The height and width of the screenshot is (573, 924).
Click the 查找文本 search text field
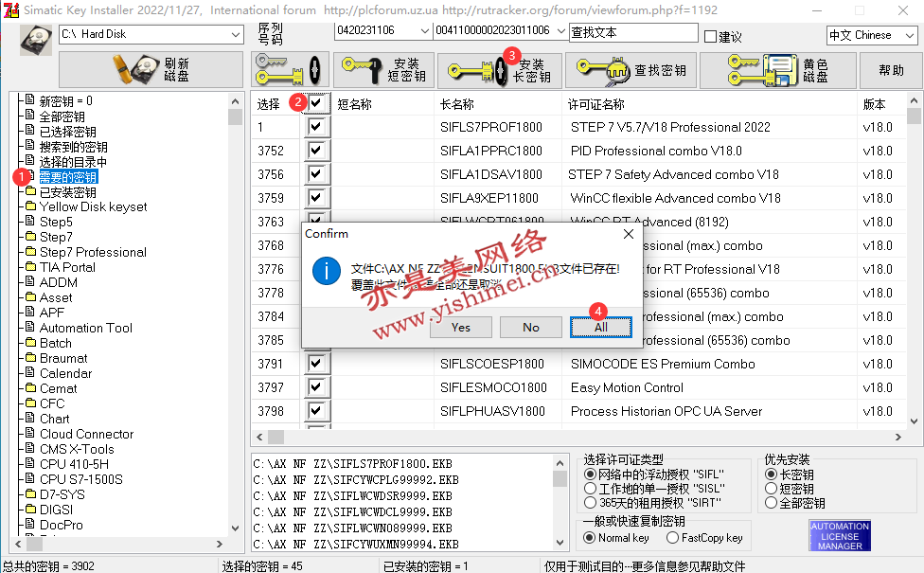coord(633,32)
